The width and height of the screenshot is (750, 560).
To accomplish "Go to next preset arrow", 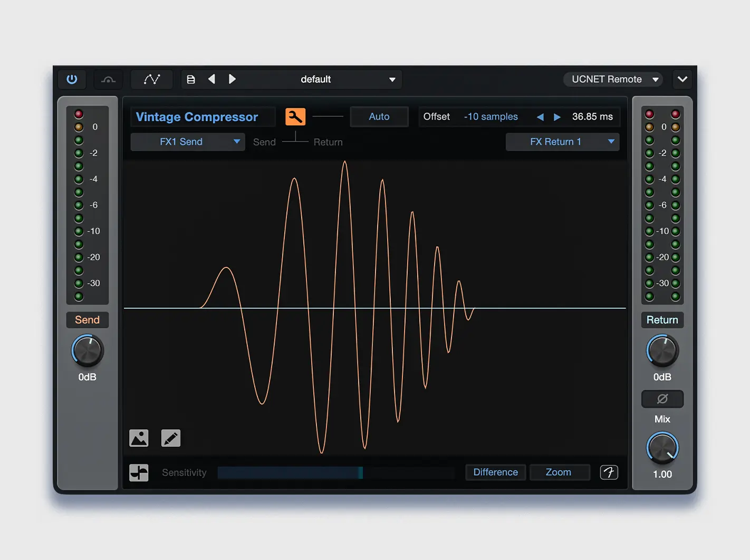I will pyautogui.click(x=232, y=79).
